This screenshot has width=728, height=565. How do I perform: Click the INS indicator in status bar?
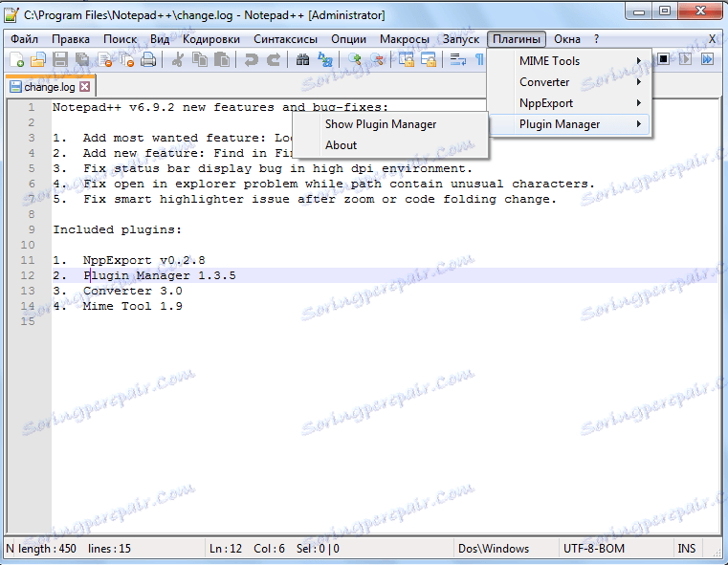686,549
